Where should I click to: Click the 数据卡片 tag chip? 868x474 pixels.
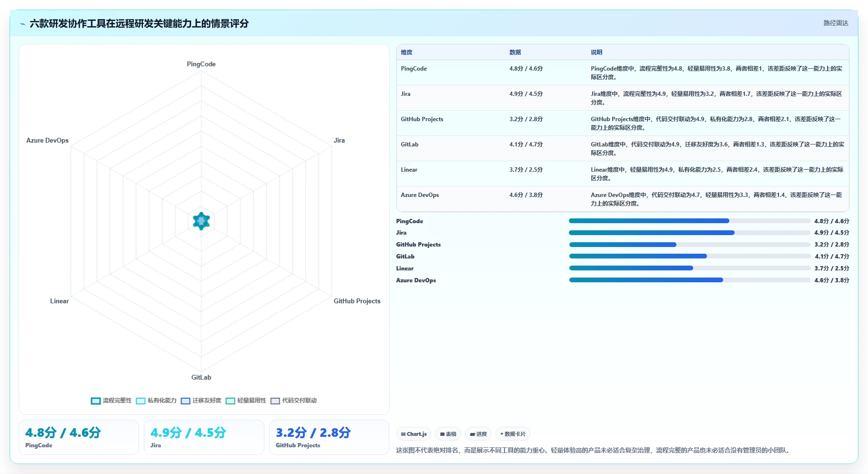(513, 434)
